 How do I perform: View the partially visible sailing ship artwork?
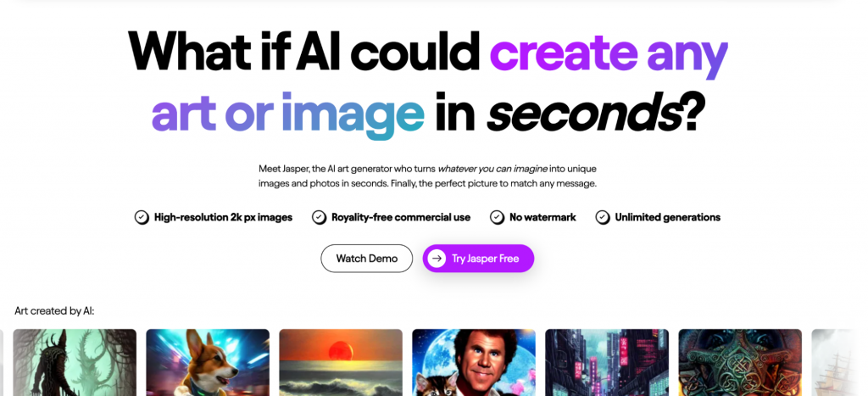click(x=840, y=363)
